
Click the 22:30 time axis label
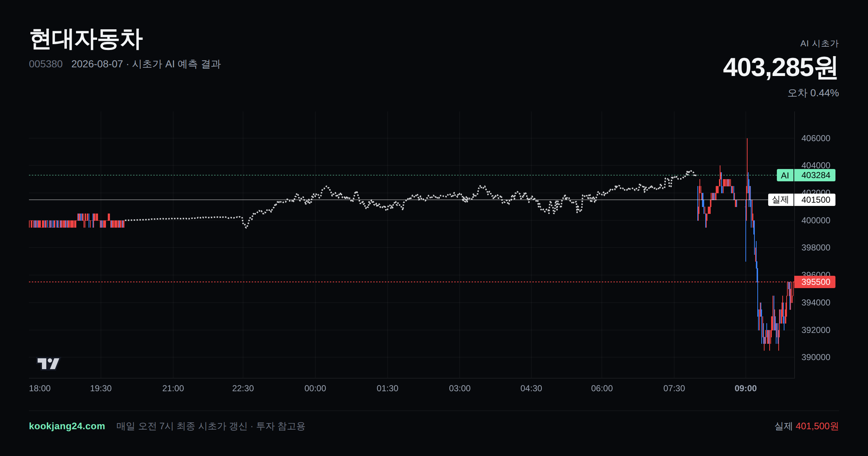coord(243,388)
